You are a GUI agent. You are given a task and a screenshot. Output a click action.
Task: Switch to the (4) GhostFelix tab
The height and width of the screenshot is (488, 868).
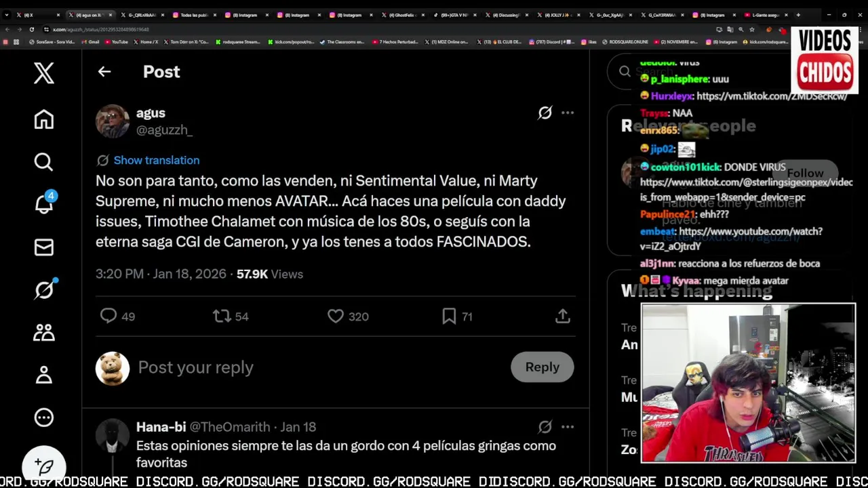[x=401, y=15]
